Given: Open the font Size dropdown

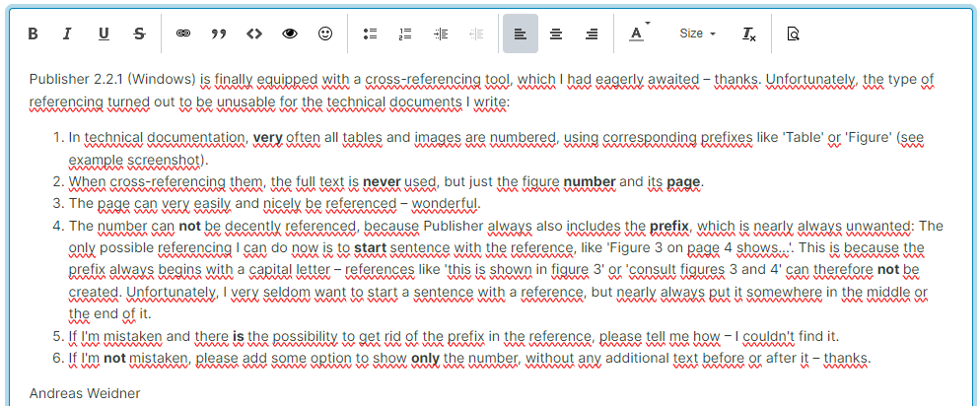Looking at the screenshot, I should (697, 34).
